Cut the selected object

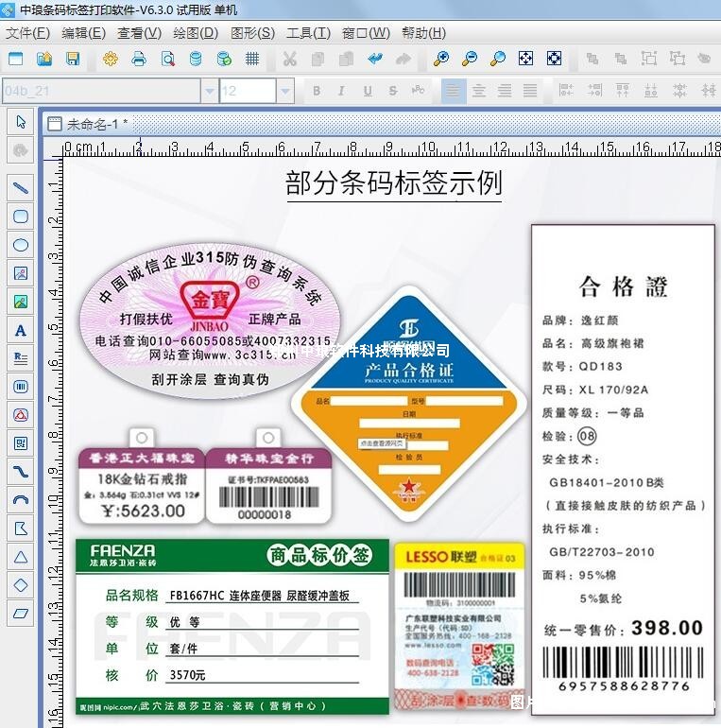point(289,59)
